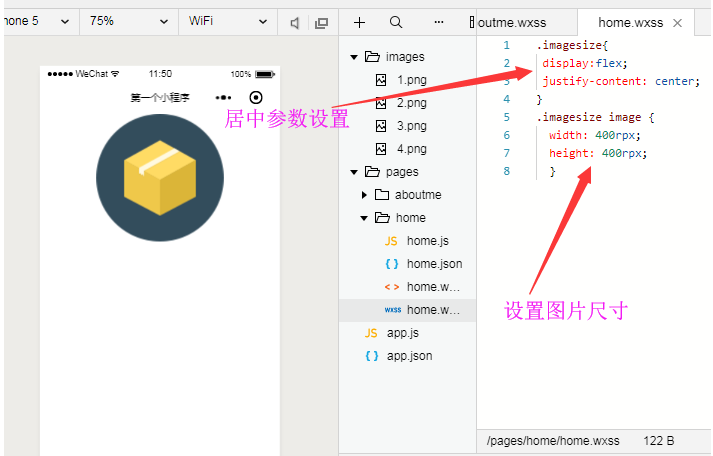Click the JS icon beside app.js
This screenshot has width=713, height=456.
371,333
